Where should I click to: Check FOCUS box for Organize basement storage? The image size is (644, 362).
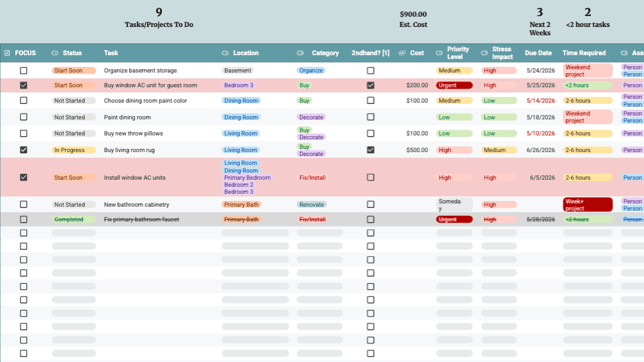coord(23,71)
